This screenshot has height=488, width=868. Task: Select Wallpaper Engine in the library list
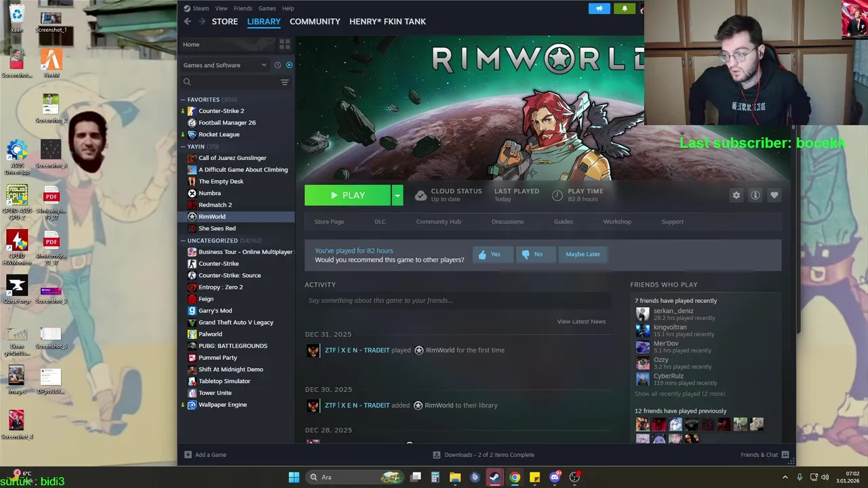pos(222,405)
